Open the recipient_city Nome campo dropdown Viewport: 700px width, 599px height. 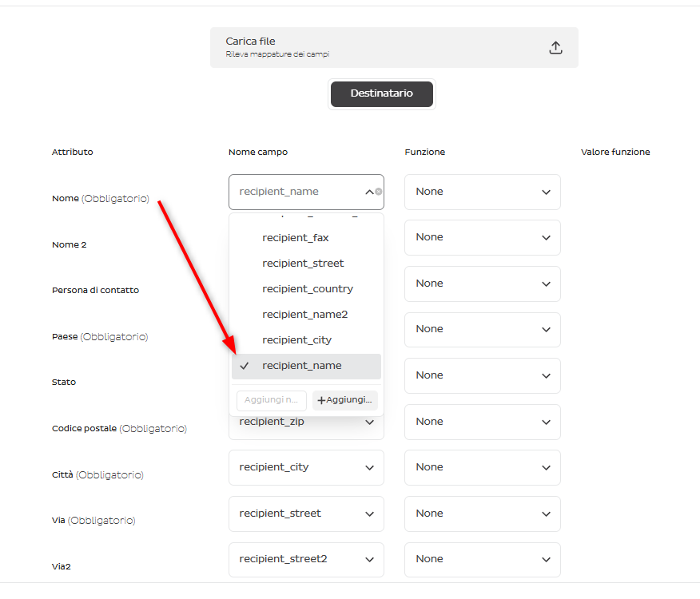coord(306,467)
